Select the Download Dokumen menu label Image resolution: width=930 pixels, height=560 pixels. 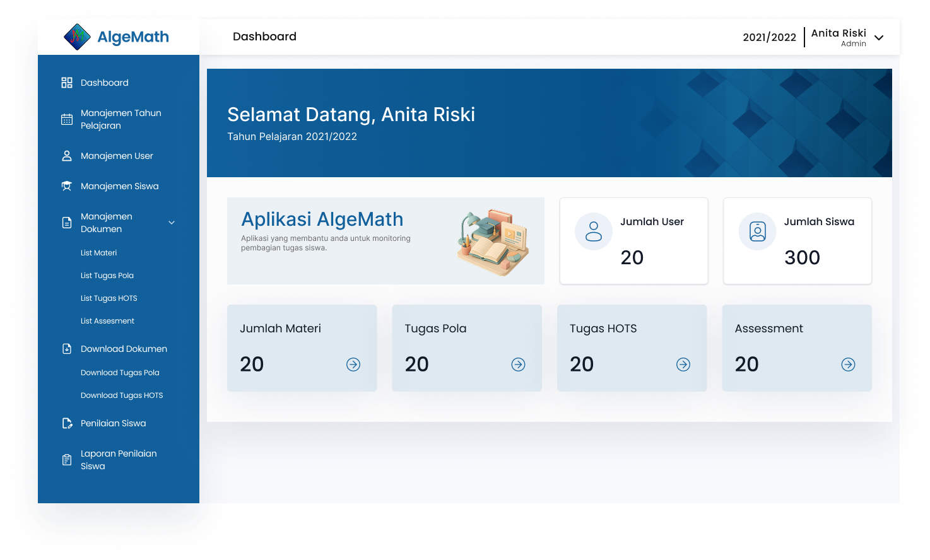tap(124, 349)
